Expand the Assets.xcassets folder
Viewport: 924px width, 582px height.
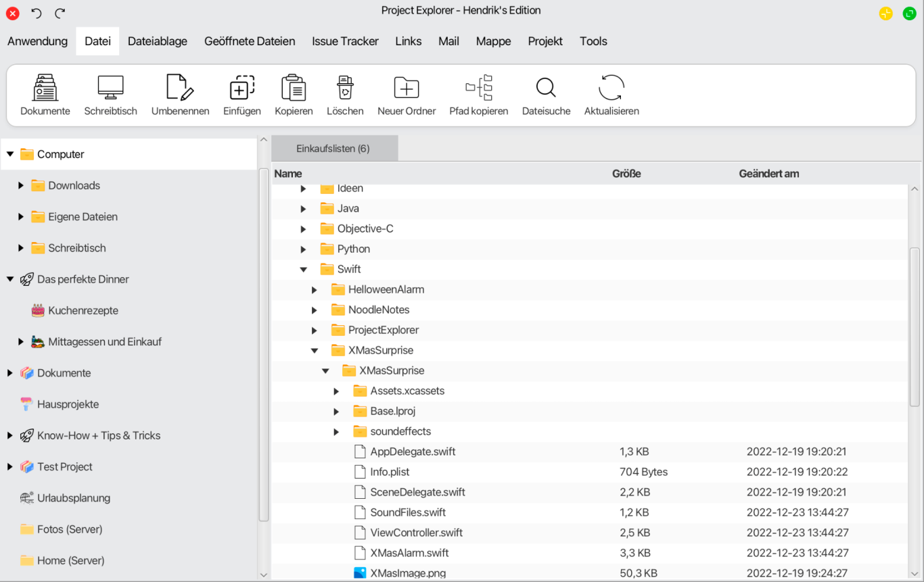click(x=336, y=391)
